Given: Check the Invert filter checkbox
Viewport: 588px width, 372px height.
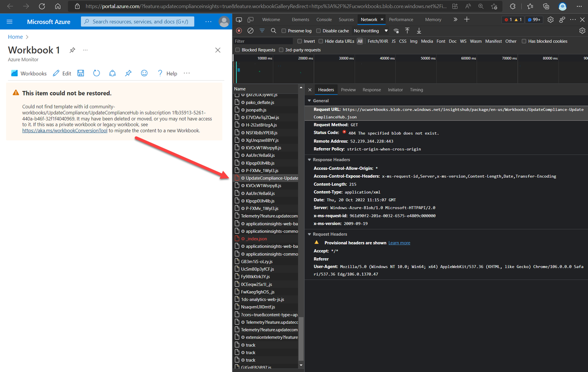Looking at the screenshot, I should [x=299, y=41].
